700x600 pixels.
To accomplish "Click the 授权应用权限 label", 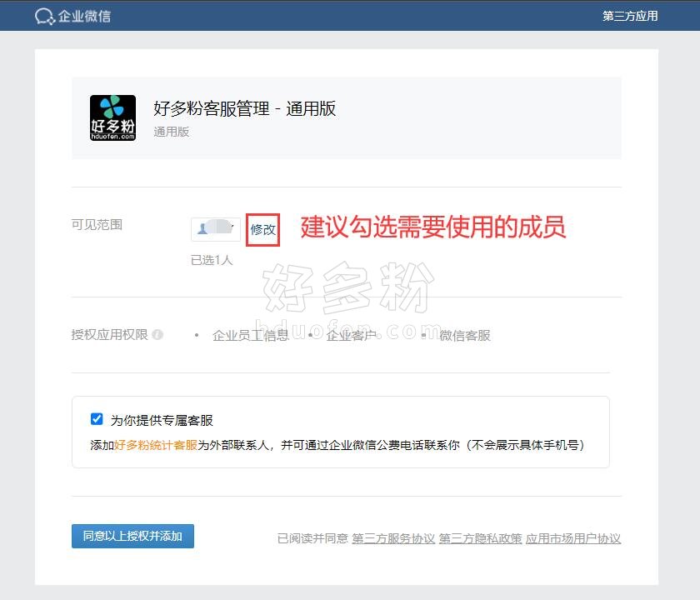I will click(109, 334).
